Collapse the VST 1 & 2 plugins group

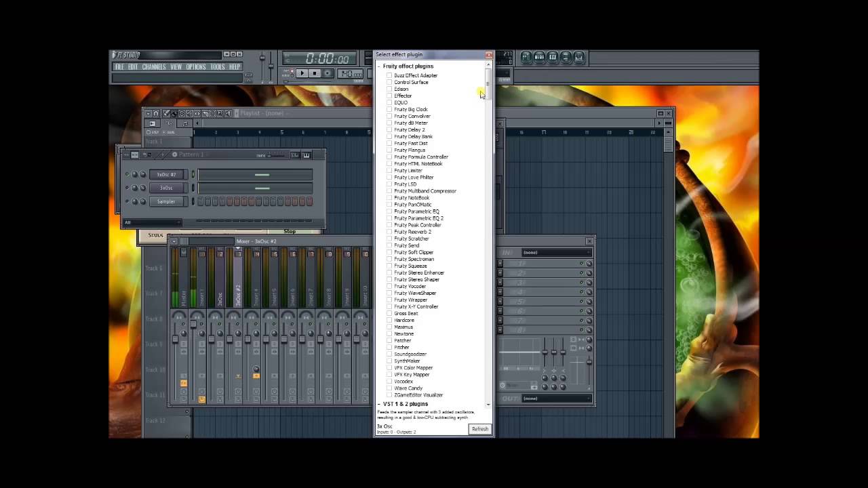click(x=379, y=404)
